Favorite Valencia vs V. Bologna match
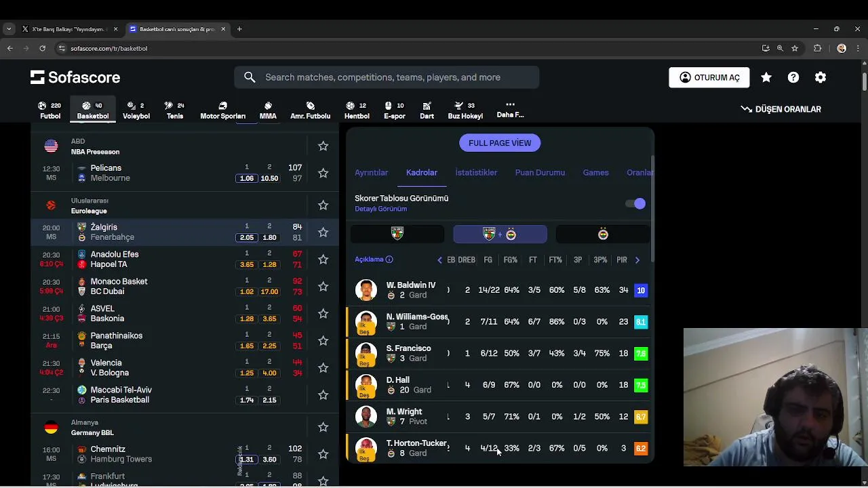This screenshot has width=868, height=488. (323, 368)
